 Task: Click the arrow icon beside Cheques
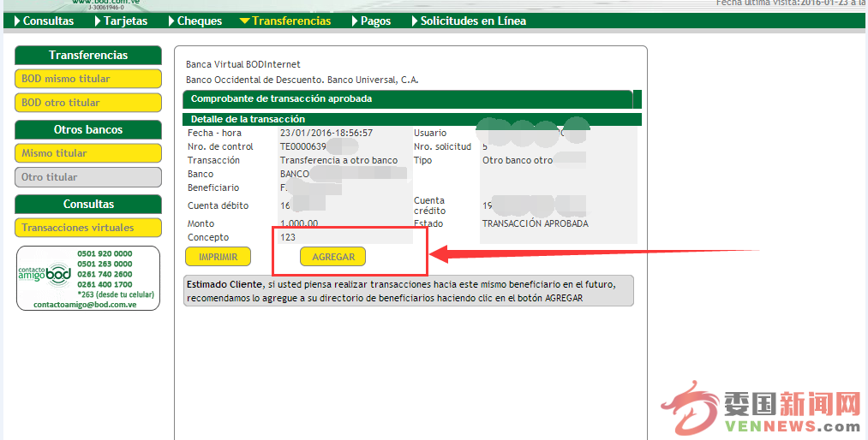[x=171, y=21]
